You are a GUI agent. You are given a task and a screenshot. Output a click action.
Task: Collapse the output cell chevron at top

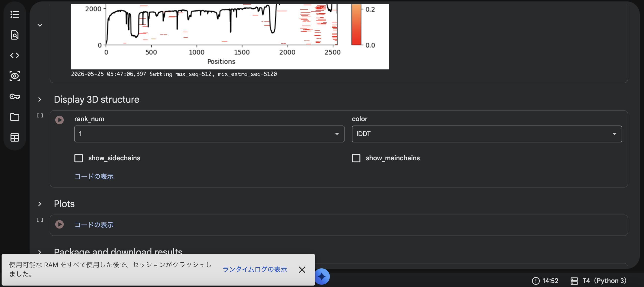tap(40, 25)
